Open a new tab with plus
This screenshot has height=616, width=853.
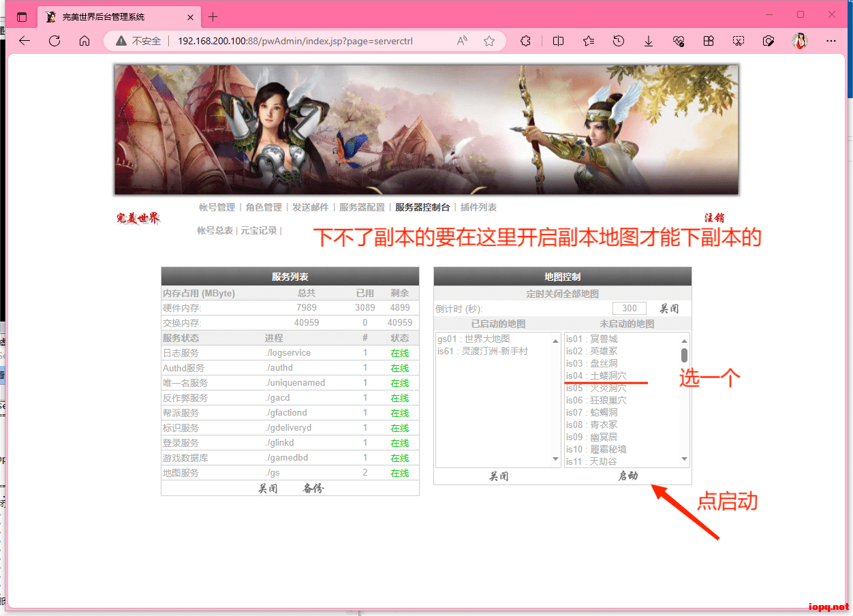click(213, 17)
